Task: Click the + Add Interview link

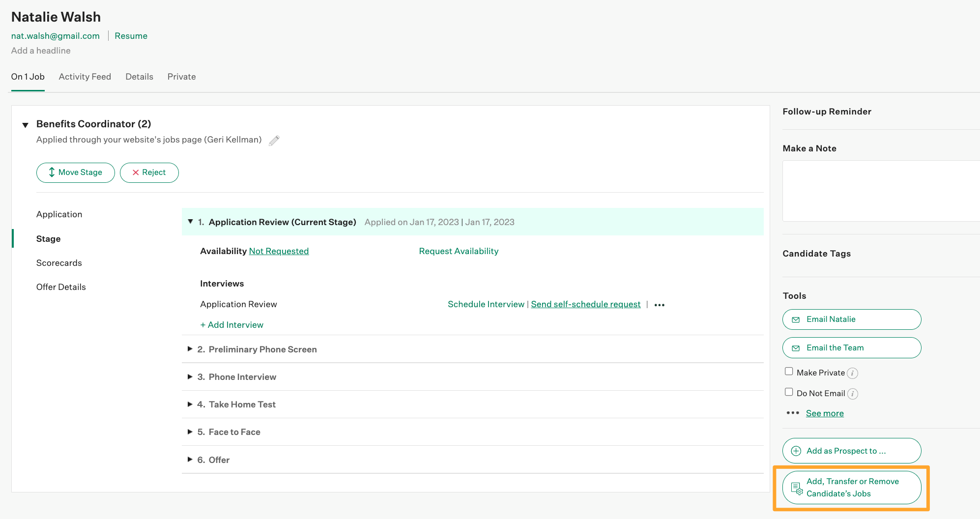Action: pos(232,325)
